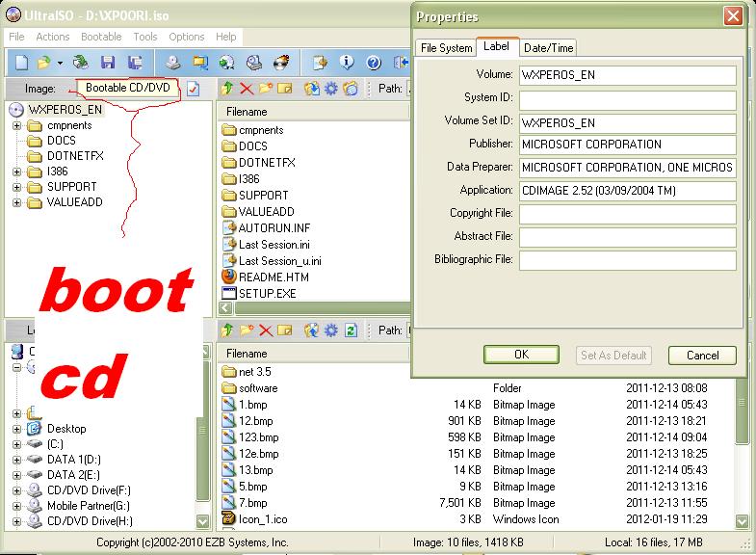Click the image properties checkmark document icon

[x=193, y=89]
